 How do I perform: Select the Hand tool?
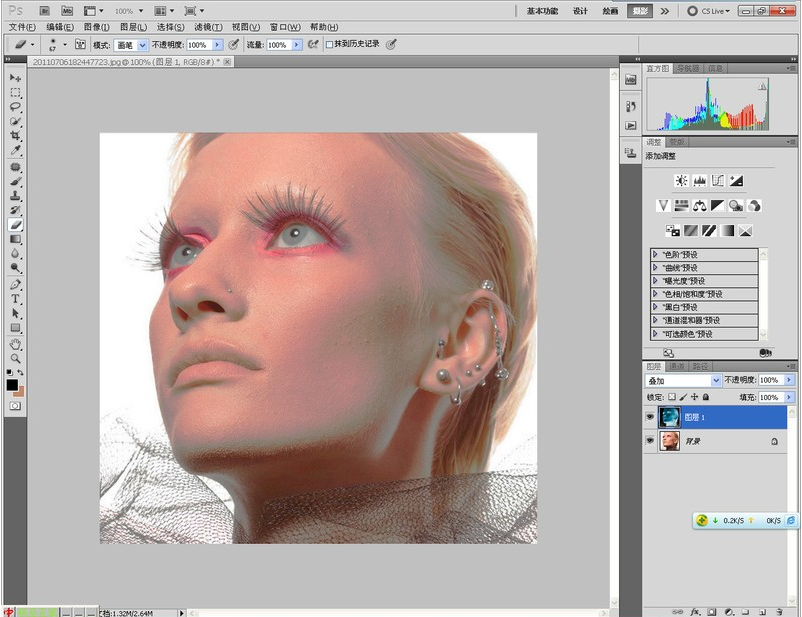(15, 343)
